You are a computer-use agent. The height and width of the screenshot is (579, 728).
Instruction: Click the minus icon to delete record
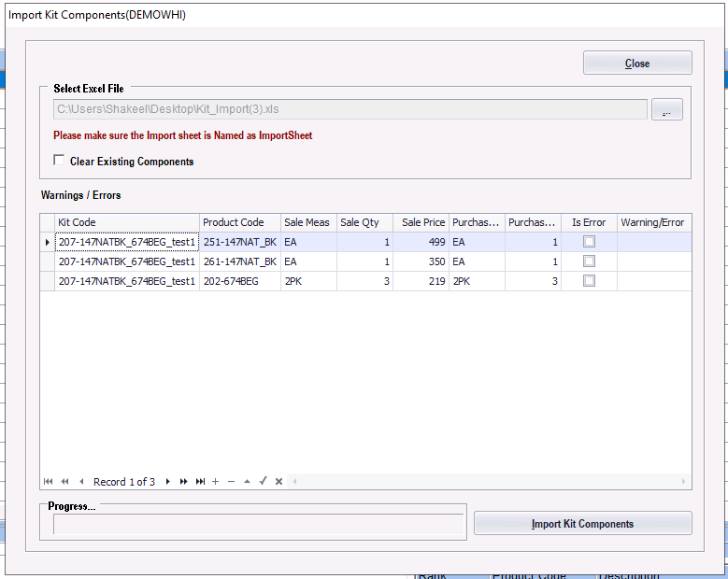point(232,482)
